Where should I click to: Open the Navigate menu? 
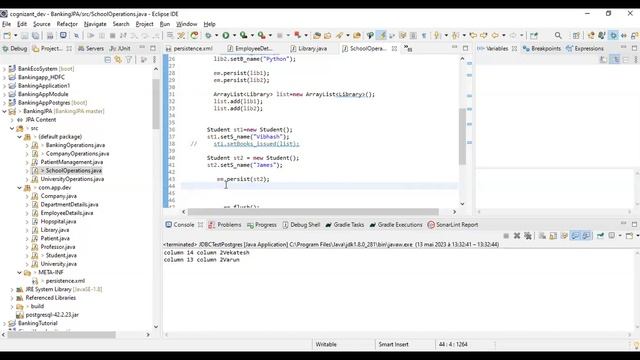pos(95,24)
